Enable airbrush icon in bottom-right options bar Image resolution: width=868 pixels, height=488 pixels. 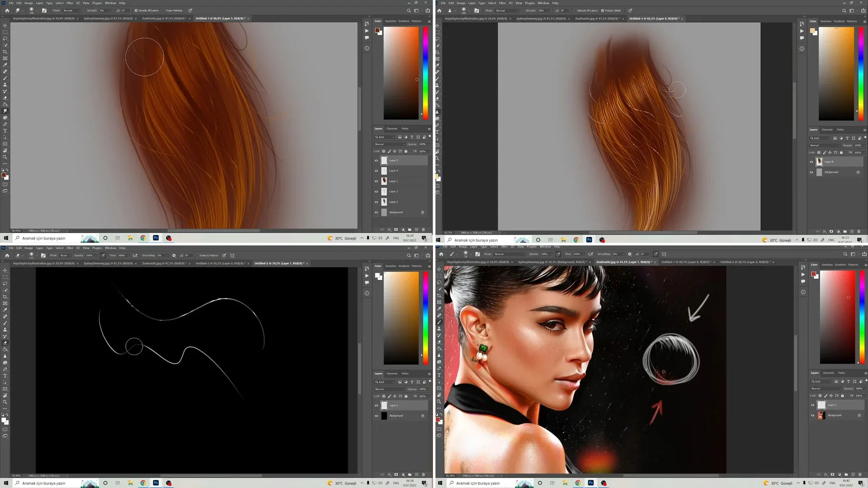point(590,254)
